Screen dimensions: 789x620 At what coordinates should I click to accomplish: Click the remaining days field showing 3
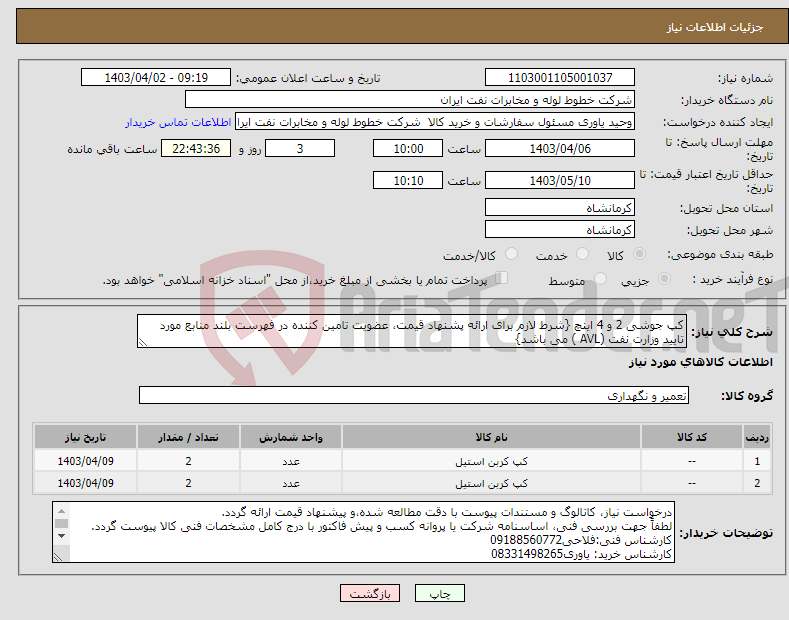(x=300, y=148)
